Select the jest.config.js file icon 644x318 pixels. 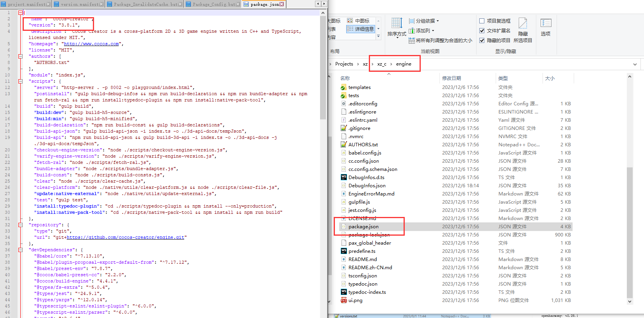point(343,210)
